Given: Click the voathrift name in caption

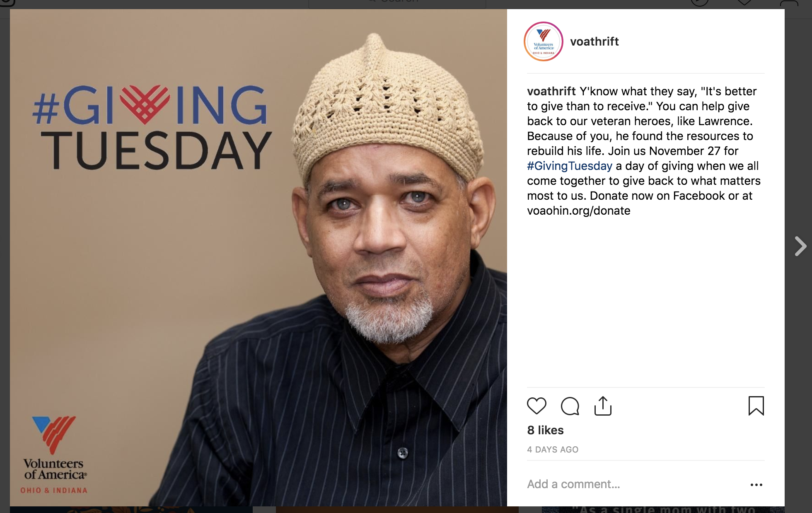Looking at the screenshot, I should [x=551, y=91].
